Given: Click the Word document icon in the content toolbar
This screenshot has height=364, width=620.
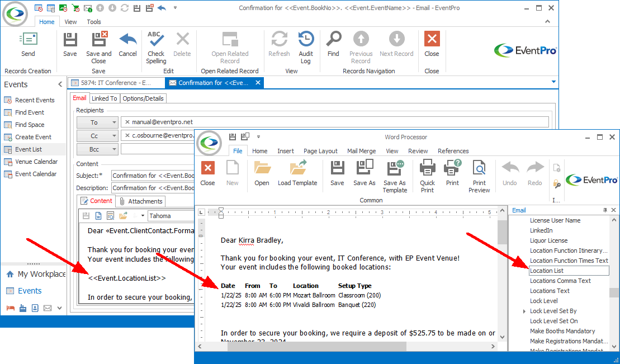Looking at the screenshot, I should tap(98, 216).
